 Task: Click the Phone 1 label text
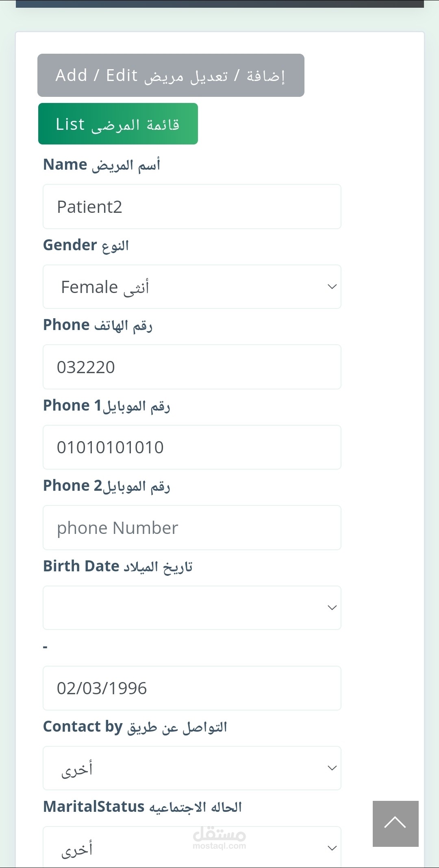(x=106, y=406)
